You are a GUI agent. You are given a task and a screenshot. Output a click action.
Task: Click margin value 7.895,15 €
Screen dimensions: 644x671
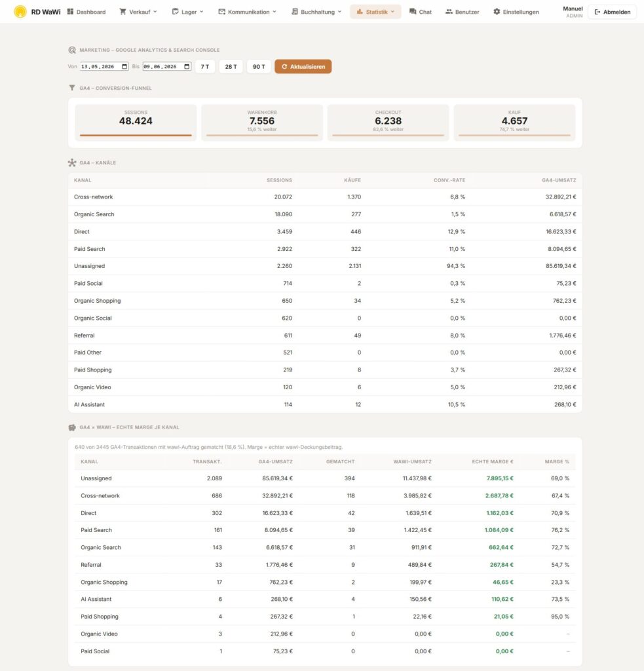(500, 478)
